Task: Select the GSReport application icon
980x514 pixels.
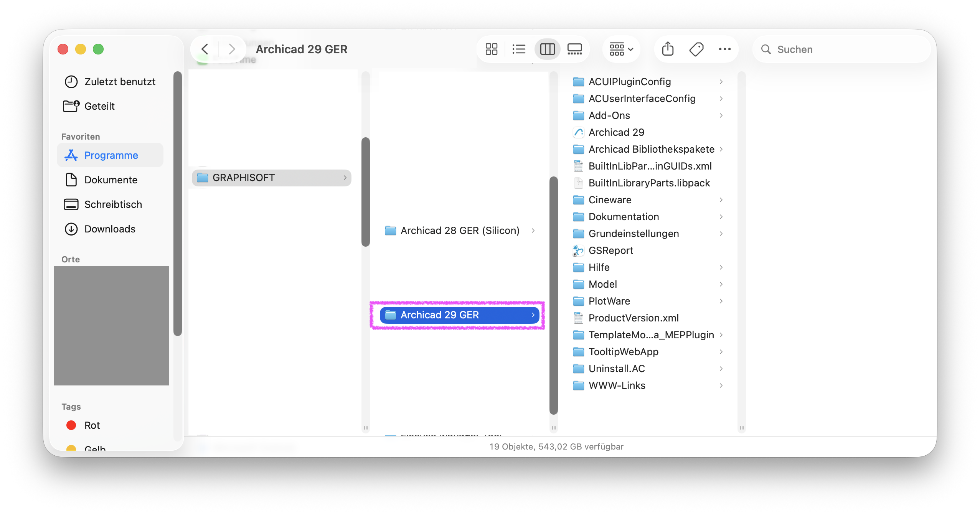Action: (578, 250)
